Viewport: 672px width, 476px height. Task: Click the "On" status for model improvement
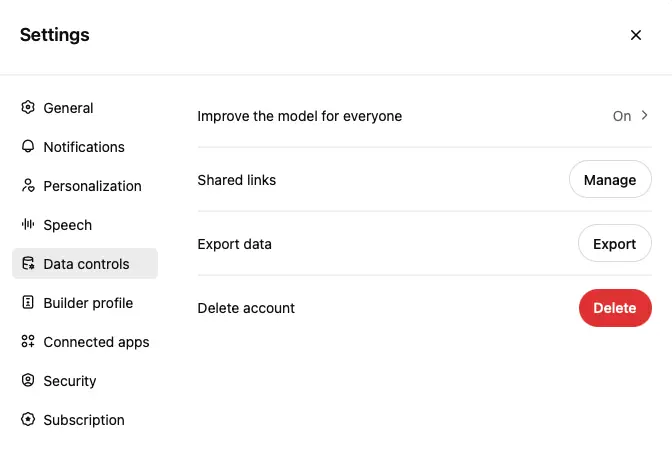[621, 116]
